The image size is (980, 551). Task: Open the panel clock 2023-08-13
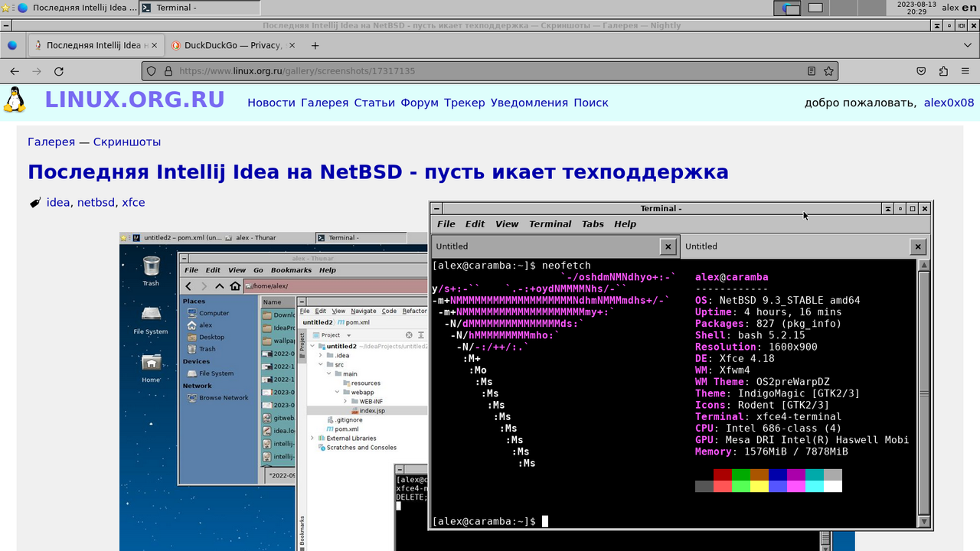[x=916, y=8]
